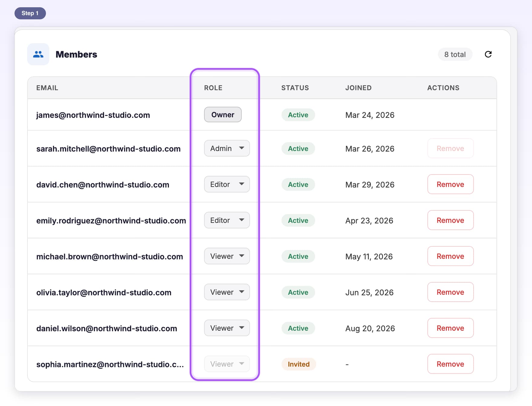This screenshot has width=532, height=406.
Task: Click the Jun 25, 2026 joined date
Action: coord(369,293)
